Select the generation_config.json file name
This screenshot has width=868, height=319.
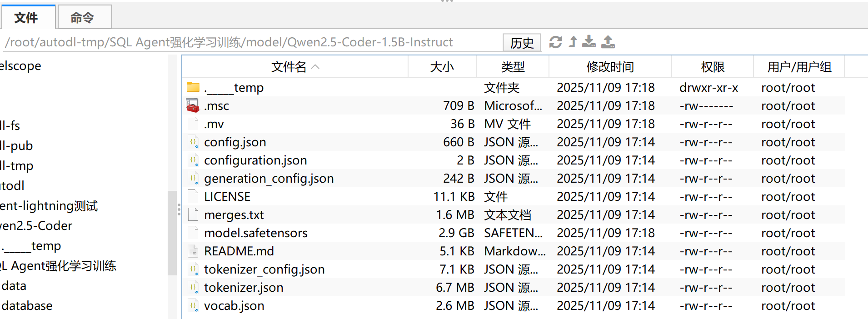269,178
